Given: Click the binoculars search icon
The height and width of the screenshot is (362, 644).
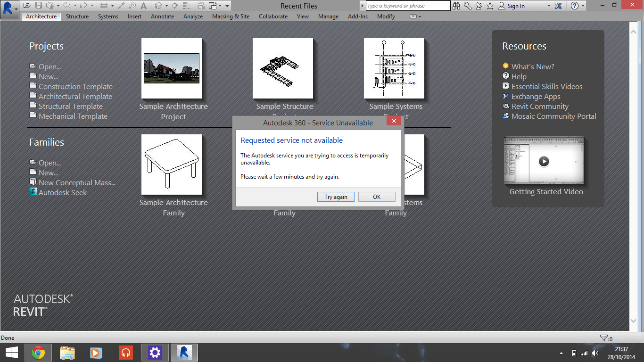Looking at the screenshot, I should (456, 6).
